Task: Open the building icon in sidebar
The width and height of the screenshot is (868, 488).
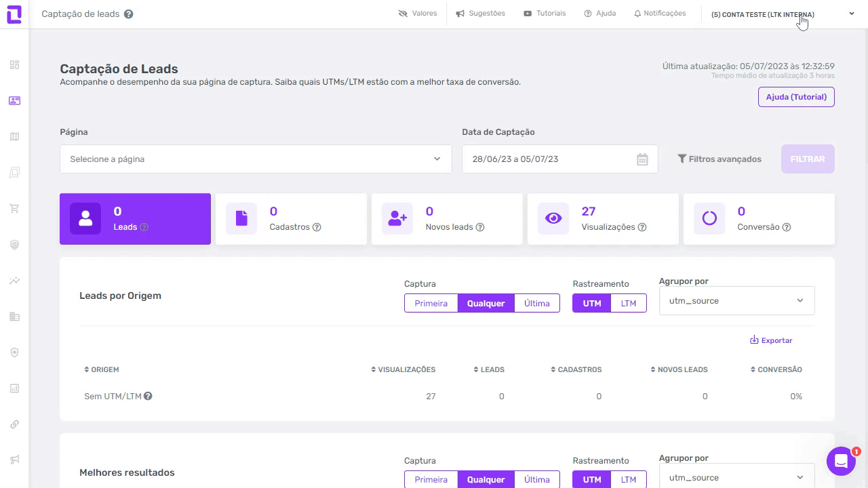Action: [14, 317]
